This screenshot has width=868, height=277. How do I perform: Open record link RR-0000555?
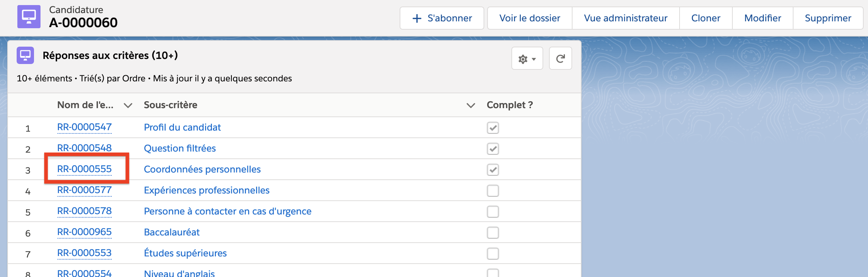pyautogui.click(x=84, y=169)
